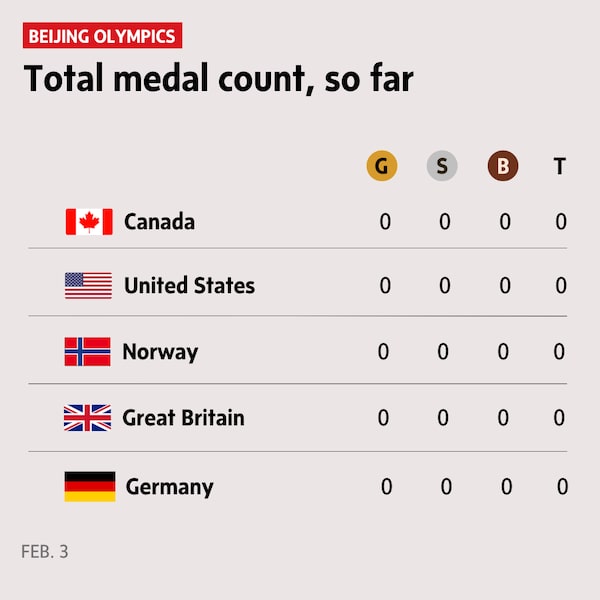
Task: Click the bronze medal B icon
Action: (x=503, y=166)
